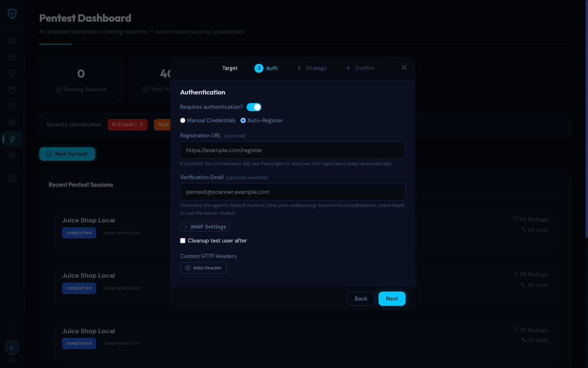The height and width of the screenshot is (368, 588).
Task: Expand the collapsed sidebar with the chevron
Action: pos(12,327)
